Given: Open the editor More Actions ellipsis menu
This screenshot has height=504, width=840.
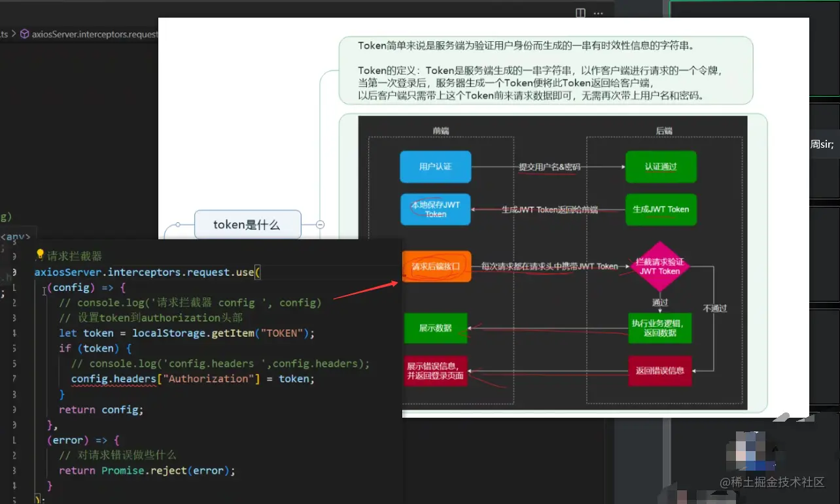Looking at the screenshot, I should 598,12.
